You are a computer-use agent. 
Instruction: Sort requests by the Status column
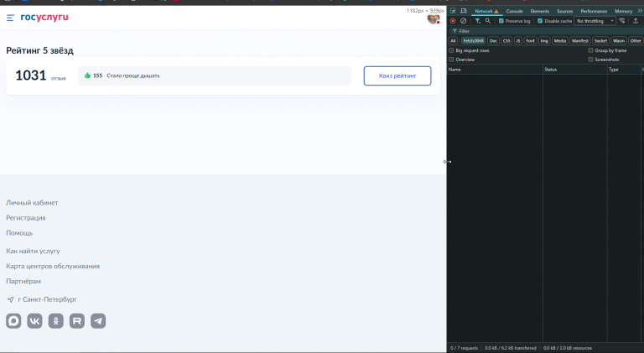pos(575,70)
